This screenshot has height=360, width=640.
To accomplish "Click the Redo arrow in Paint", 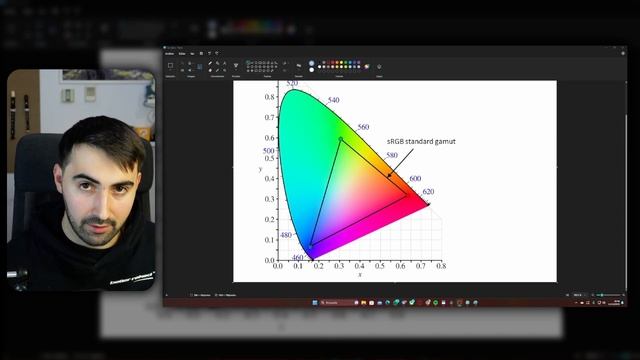I will [x=217, y=53].
